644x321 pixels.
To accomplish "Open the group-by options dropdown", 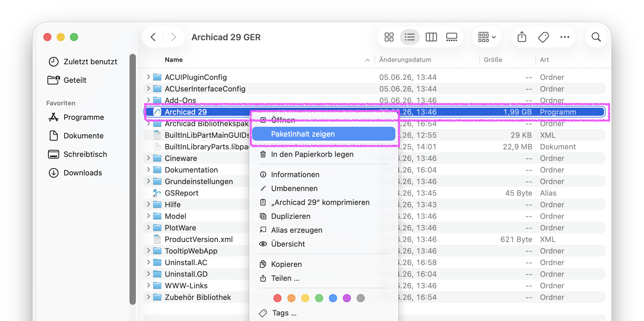I will coord(487,37).
